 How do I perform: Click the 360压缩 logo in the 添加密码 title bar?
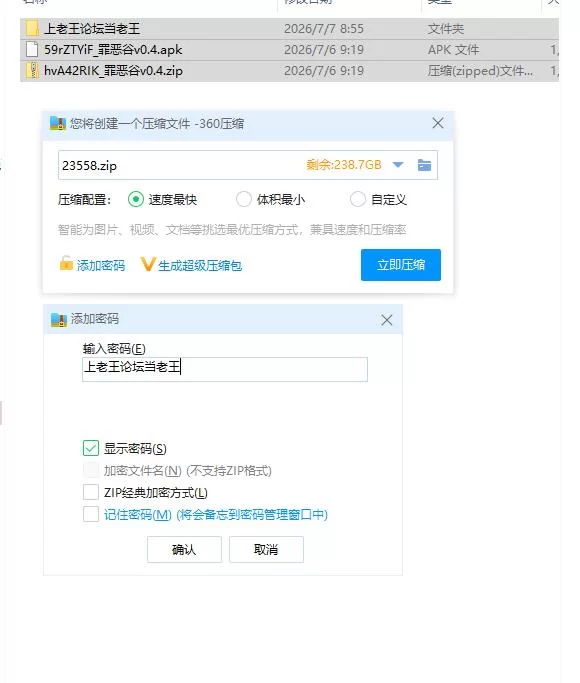click(x=59, y=320)
